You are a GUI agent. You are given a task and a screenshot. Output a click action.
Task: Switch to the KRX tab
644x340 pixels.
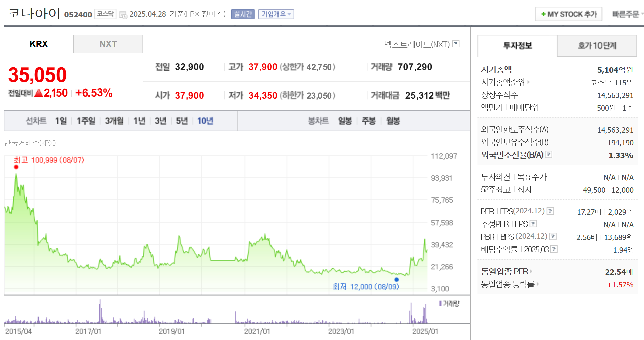[39, 44]
